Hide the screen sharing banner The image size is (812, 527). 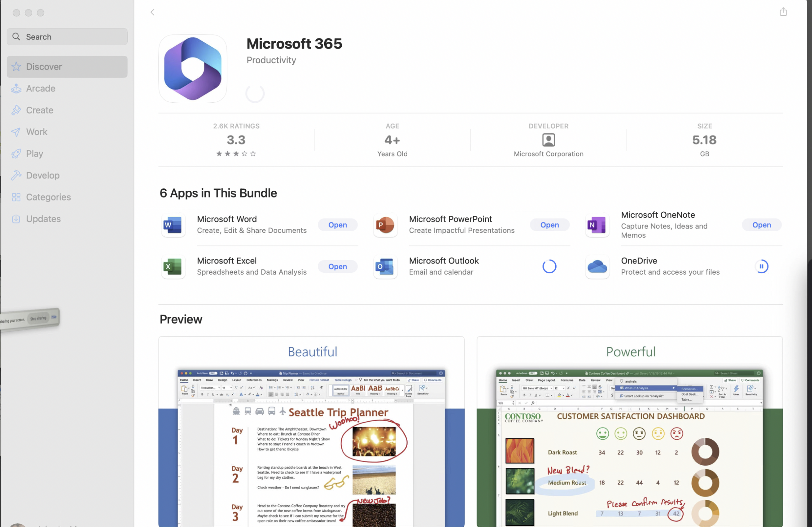tap(54, 317)
